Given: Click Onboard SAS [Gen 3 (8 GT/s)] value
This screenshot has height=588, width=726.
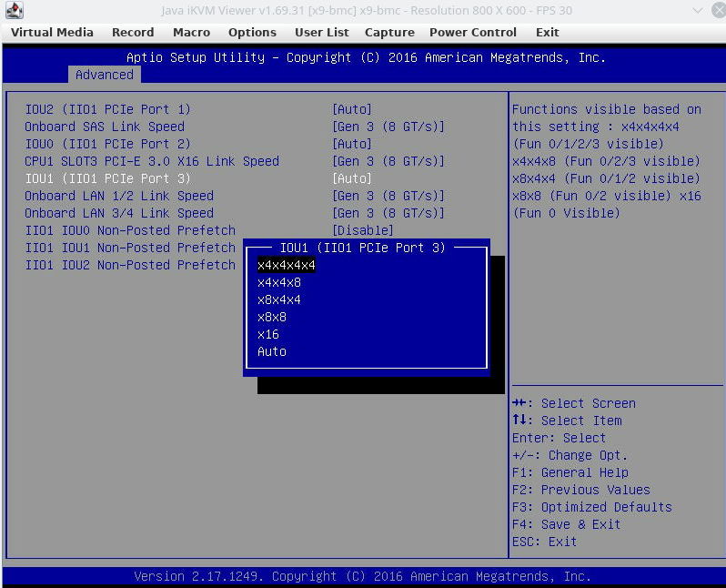Looking at the screenshot, I should click(x=388, y=127).
